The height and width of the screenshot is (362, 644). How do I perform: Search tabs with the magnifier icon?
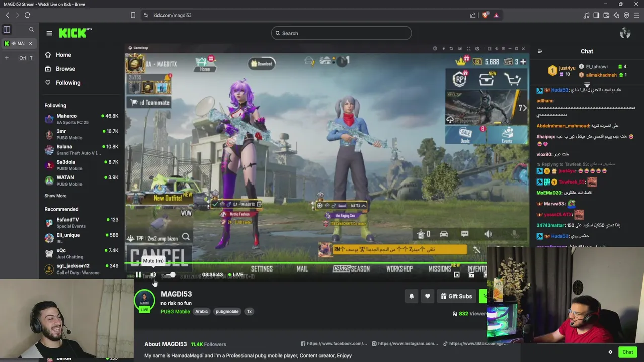coord(31,30)
